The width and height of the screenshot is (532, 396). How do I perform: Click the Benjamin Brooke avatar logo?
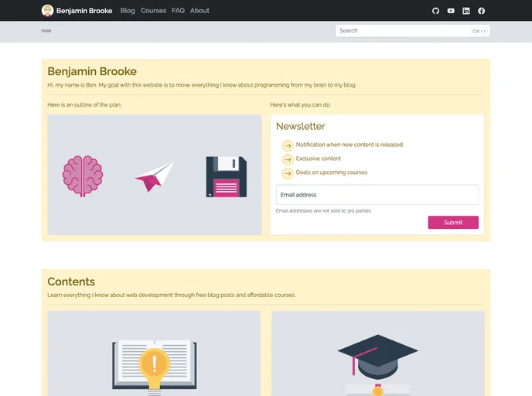(x=48, y=11)
